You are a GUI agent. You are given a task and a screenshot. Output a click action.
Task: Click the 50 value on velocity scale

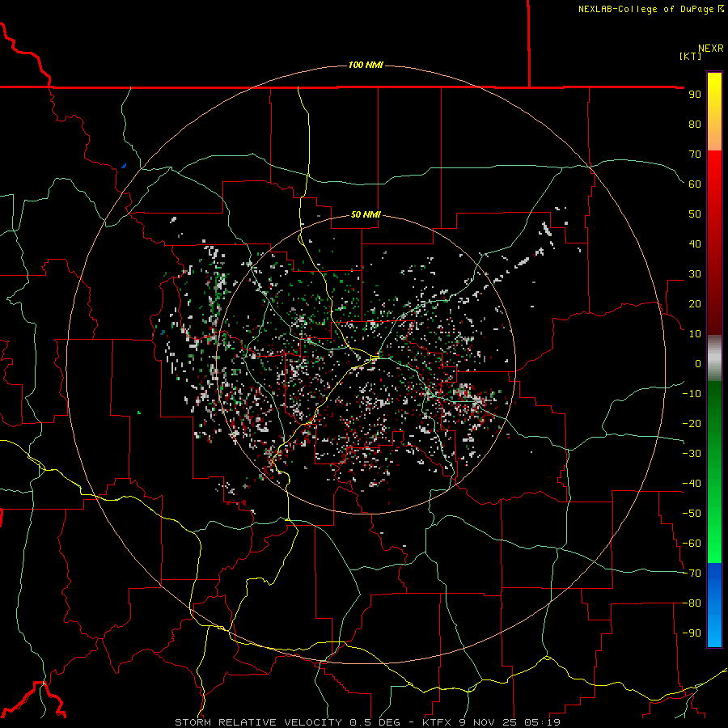(695, 214)
